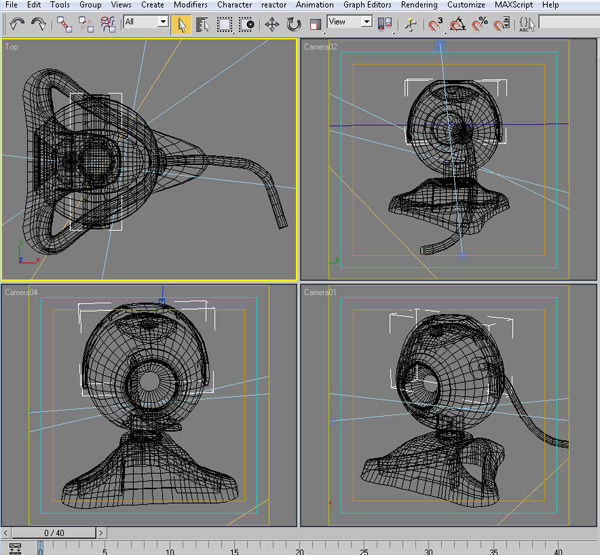Toggle Window/Crossing selection mode

click(x=247, y=24)
